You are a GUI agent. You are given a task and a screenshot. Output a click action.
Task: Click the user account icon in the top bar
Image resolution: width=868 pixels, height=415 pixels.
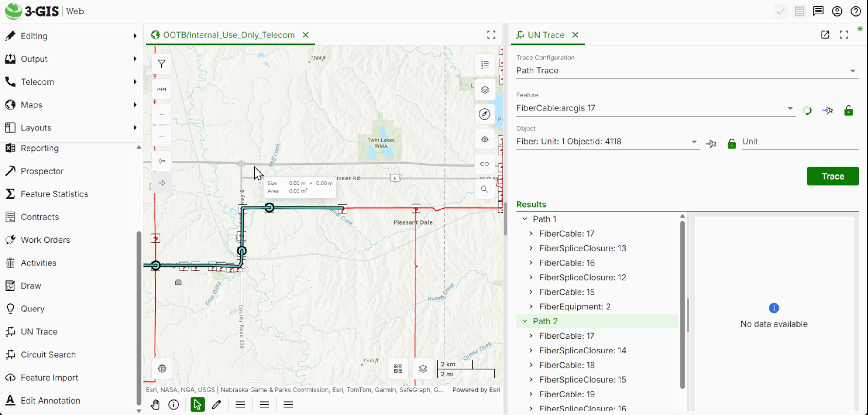coord(837,11)
